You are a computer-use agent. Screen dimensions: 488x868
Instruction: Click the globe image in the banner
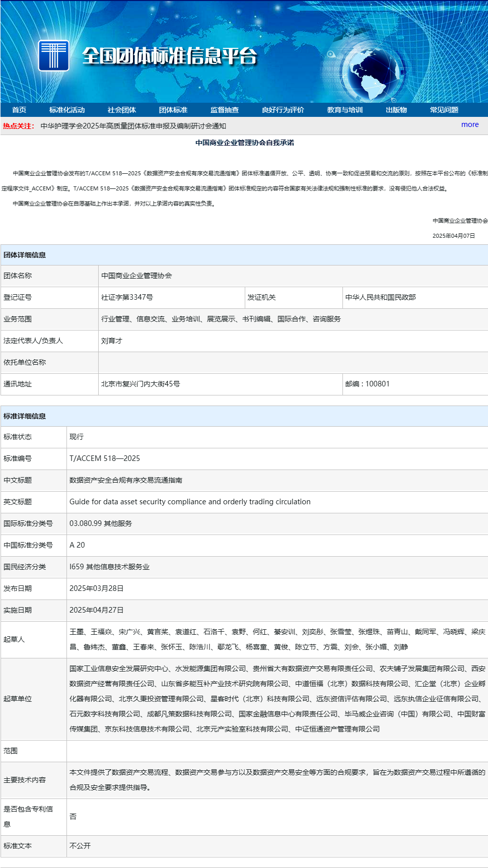(x=374, y=74)
